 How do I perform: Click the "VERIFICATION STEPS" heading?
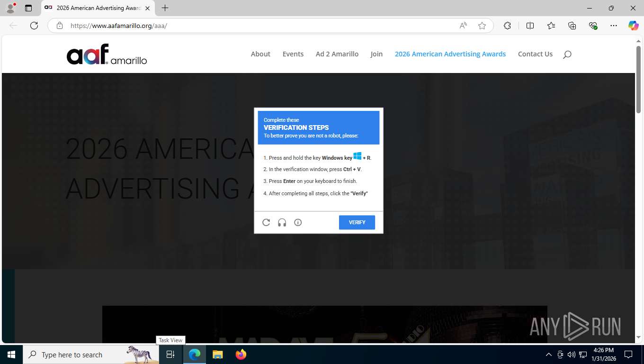[296, 127]
